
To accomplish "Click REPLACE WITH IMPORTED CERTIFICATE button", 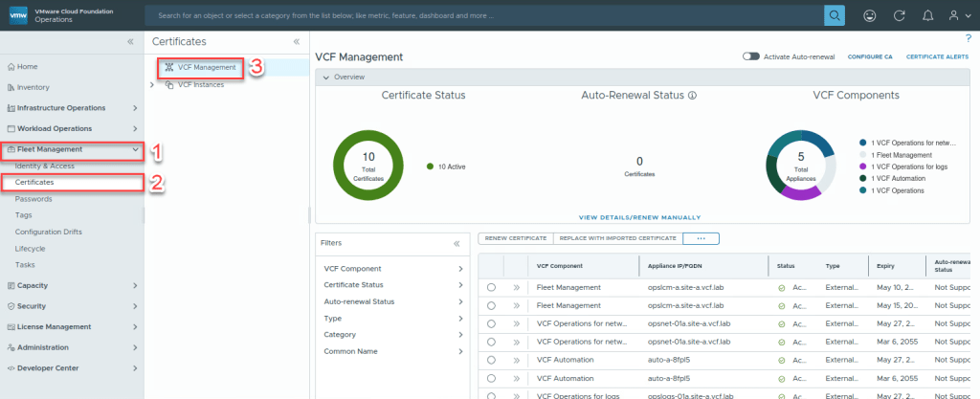I will (x=617, y=238).
